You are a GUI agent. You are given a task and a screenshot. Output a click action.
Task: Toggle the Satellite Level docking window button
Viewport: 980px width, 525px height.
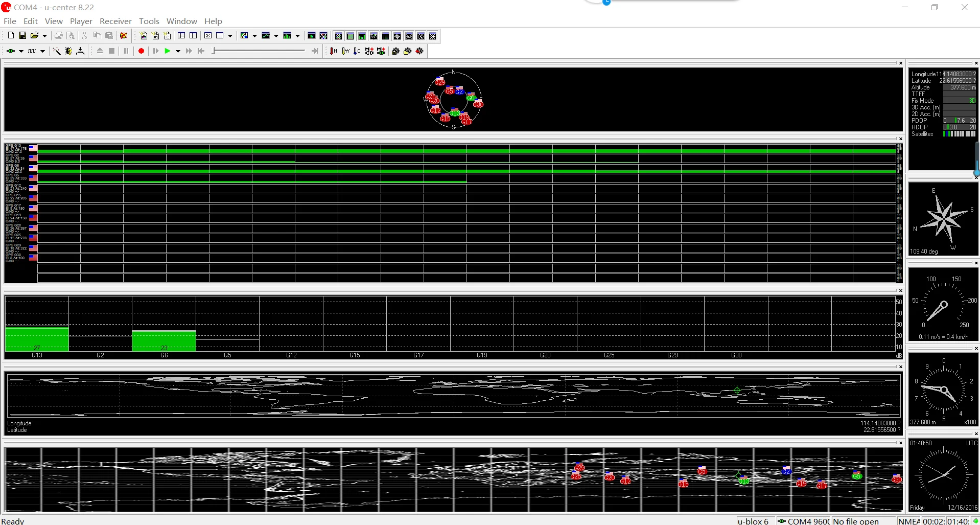[x=362, y=36]
